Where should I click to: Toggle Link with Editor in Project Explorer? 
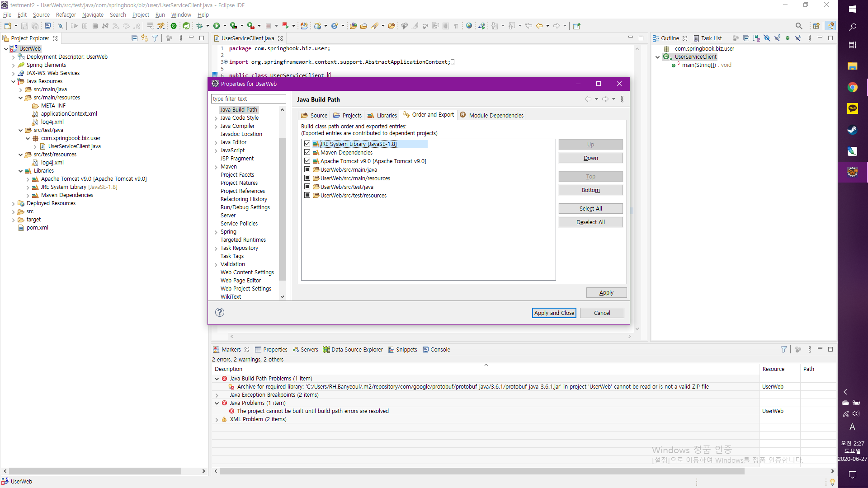click(144, 38)
